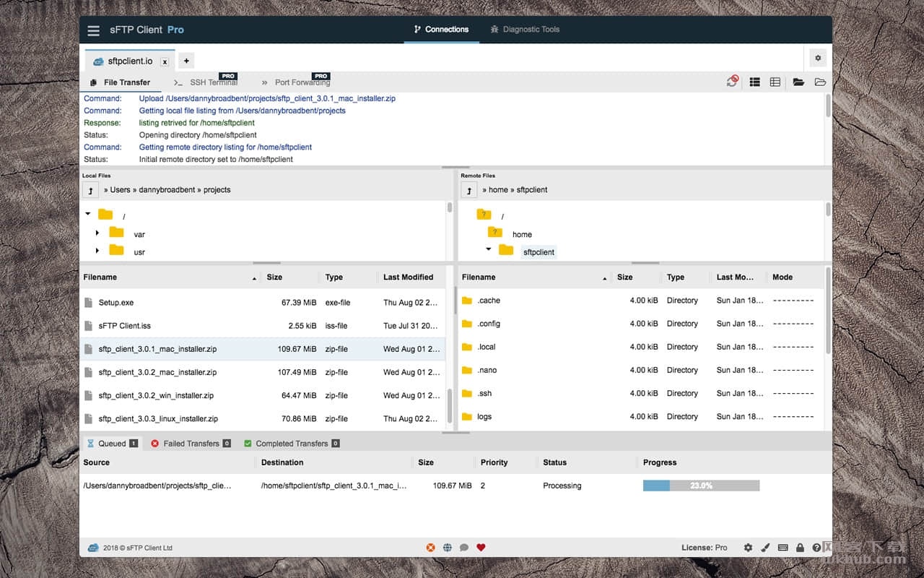Screen dimensions: 924x578
Task: Switch to outlined table view icon
Action: (775, 82)
